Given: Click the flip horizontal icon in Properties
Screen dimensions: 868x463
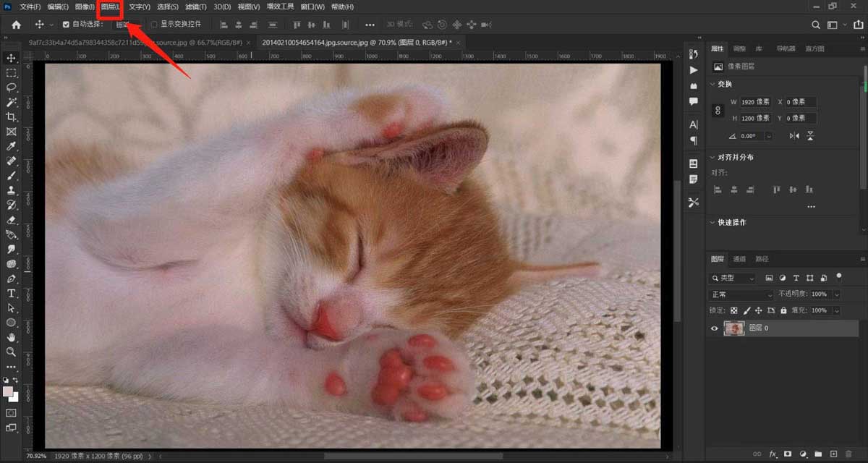Looking at the screenshot, I should pyautogui.click(x=795, y=136).
